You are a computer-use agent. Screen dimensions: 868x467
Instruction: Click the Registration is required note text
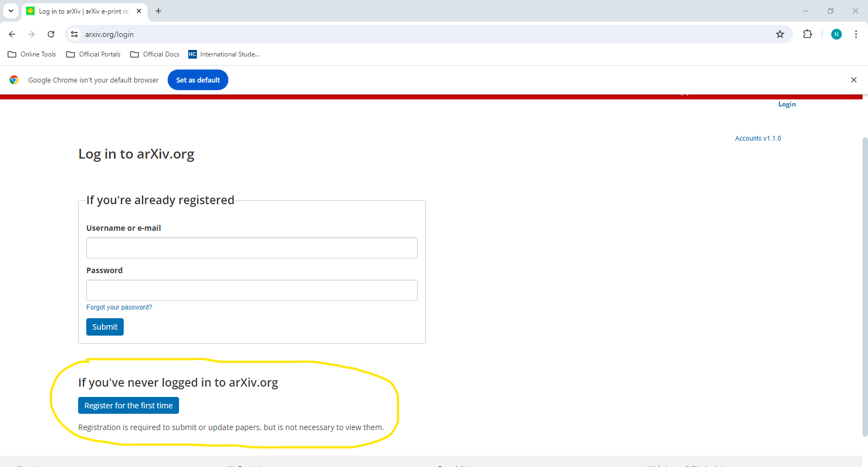231,427
